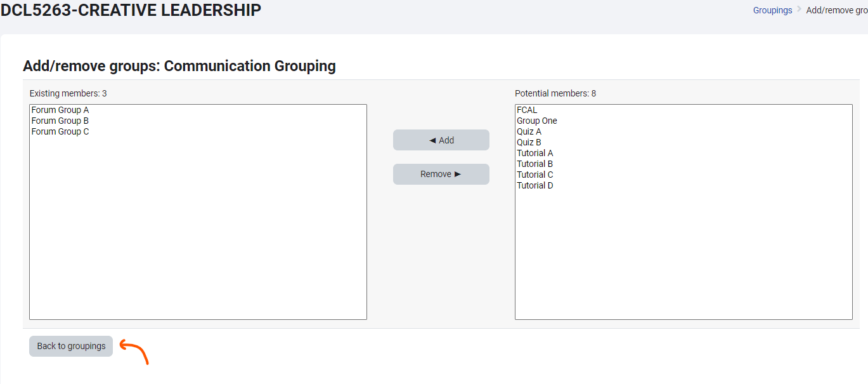The height and width of the screenshot is (384, 868).
Task: Select Tutorial B in potential members
Action: point(535,164)
